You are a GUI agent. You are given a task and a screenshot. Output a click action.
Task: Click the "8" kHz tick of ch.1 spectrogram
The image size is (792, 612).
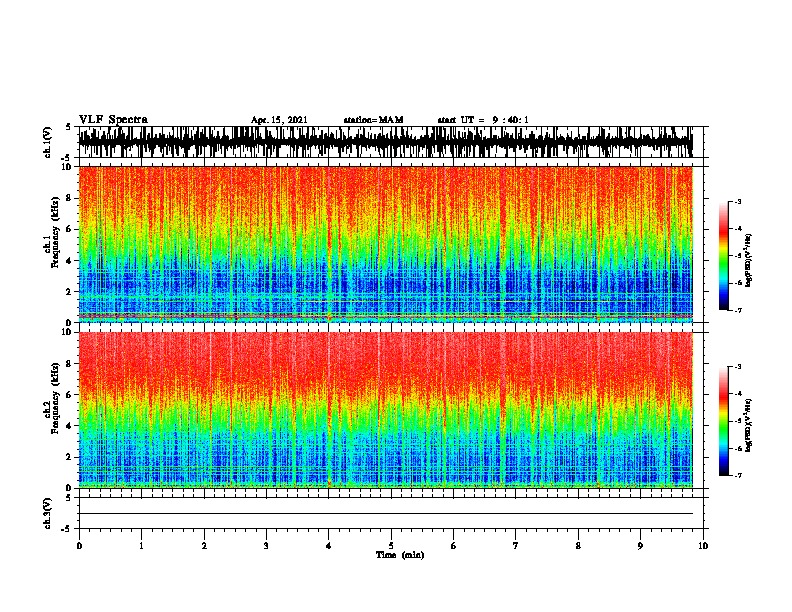[70, 198]
